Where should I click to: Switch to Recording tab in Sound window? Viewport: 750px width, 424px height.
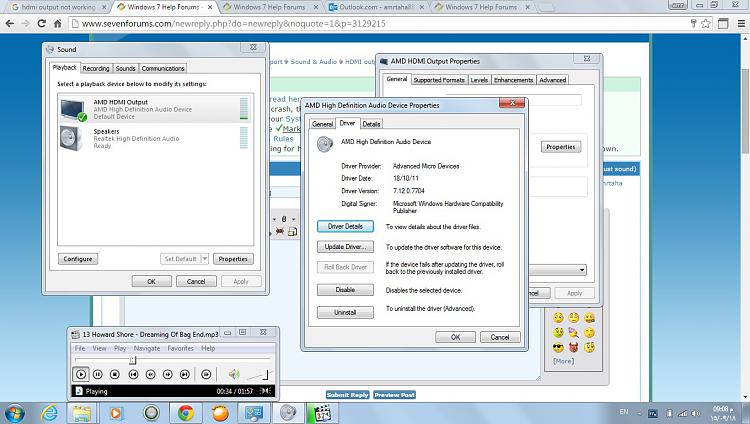click(96, 68)
